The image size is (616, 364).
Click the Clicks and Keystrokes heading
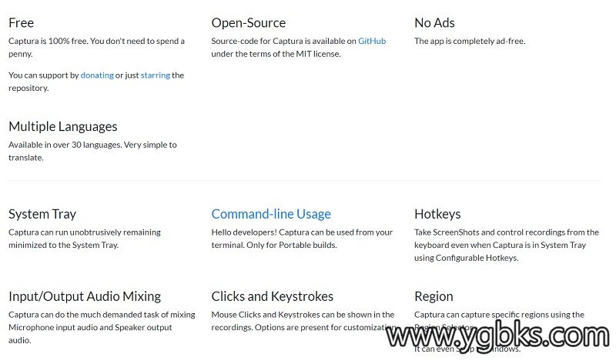pyautogui.click(x=273, y=296)
